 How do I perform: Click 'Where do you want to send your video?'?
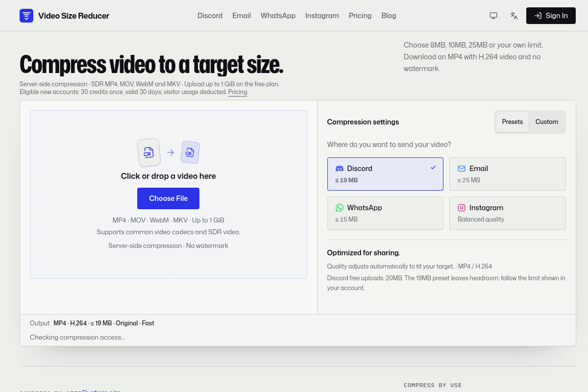pos(389,145)
